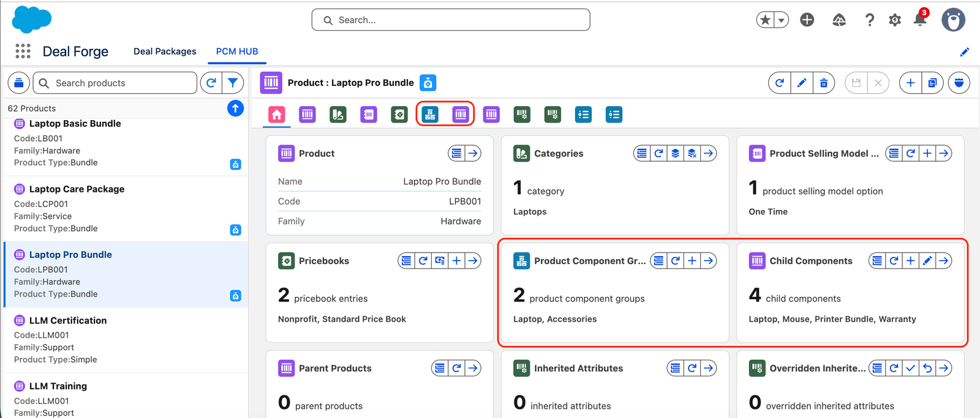Refresh Parent Products card

pyautogui.click(x=457, y=368)
